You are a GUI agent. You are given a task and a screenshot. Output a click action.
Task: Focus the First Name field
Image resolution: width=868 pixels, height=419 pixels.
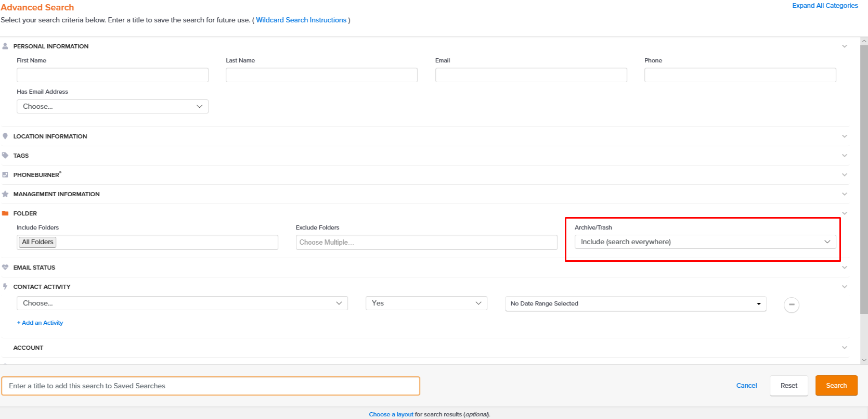[112, 75]
